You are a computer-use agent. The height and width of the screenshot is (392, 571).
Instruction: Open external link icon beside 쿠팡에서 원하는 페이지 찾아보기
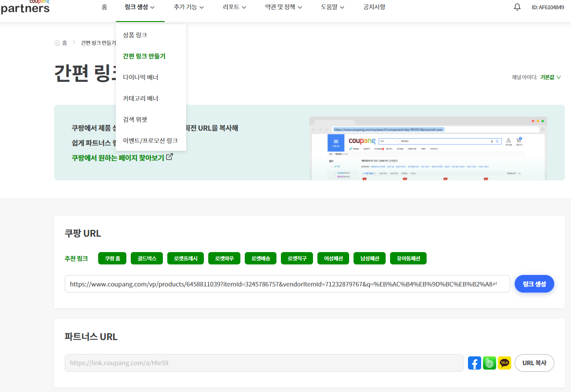pos(169,157)
